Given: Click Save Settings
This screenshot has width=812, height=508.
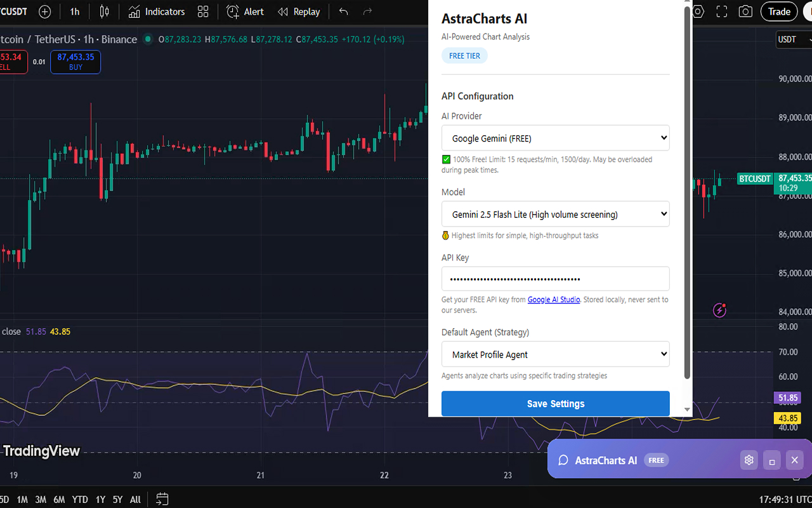Looking at the screenshot, I should pos(556,404).
